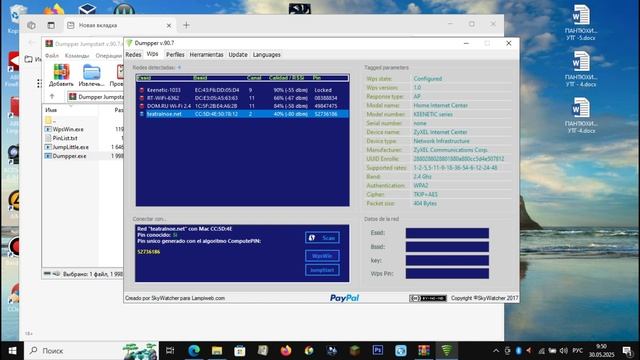Open Microsoft Store from the taskbar
640x360 pixels.
240,351
